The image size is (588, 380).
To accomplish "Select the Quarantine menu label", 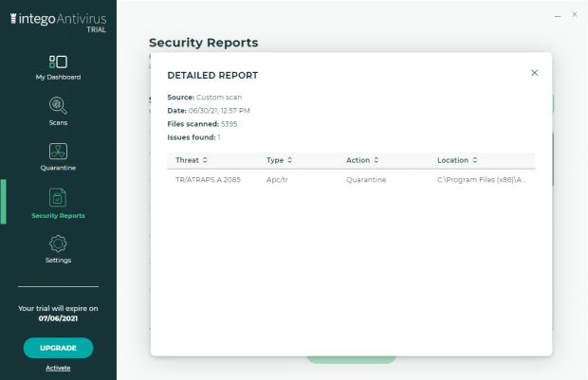I will (58, 168).
